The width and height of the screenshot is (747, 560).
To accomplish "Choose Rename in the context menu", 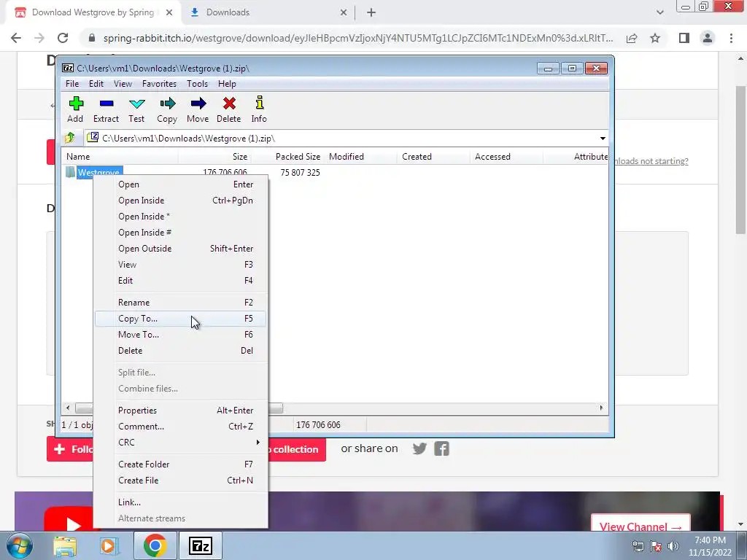I will tap(181, 303).
